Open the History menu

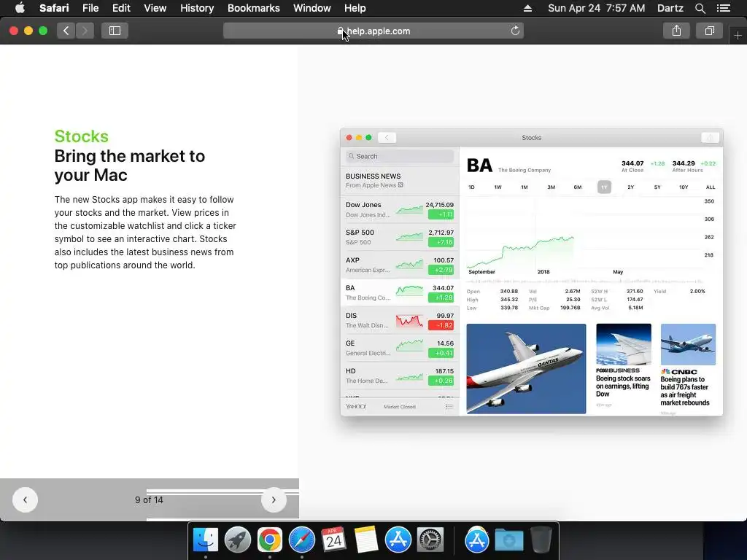tap(197, 8)
